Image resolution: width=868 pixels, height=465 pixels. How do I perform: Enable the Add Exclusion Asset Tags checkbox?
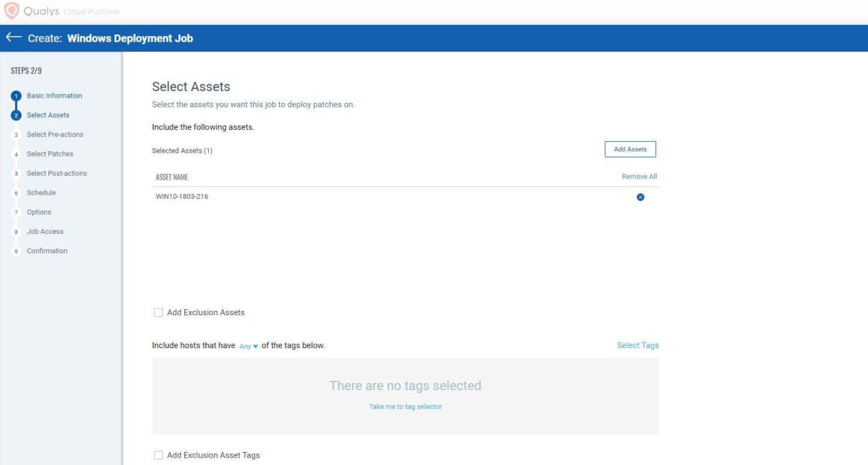[158, 455]
